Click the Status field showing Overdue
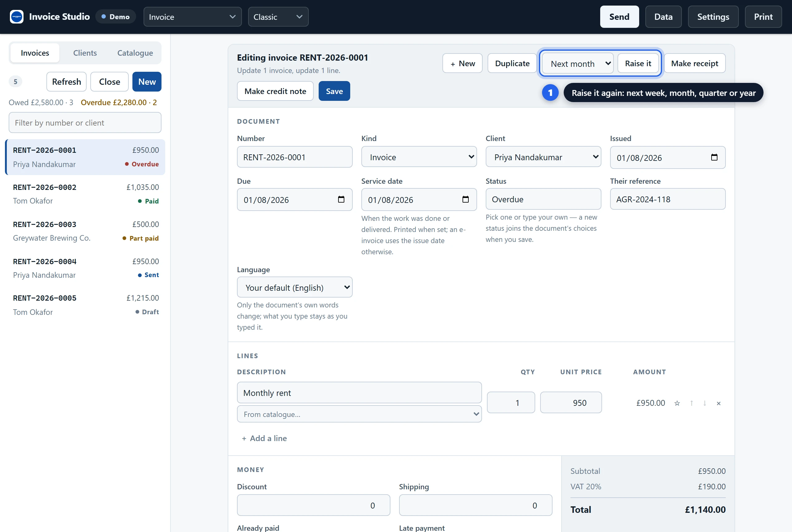This screenshot has height=532, width=792. (543, 199)
